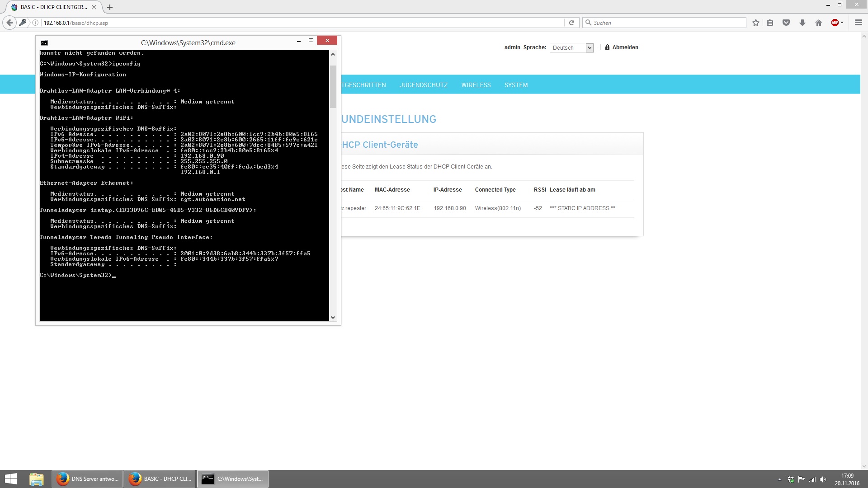Open Firefox hamburger menu
Viewport: 868px width, 488px height.
[x=858, y=23]
